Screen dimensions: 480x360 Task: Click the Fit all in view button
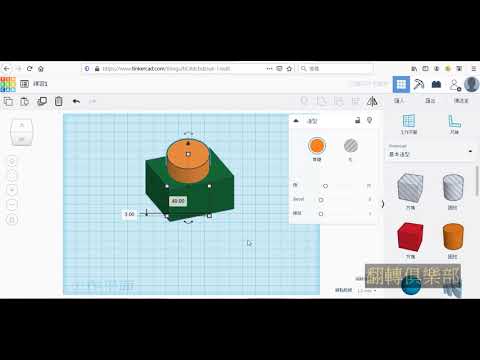(x=12, y=176)
